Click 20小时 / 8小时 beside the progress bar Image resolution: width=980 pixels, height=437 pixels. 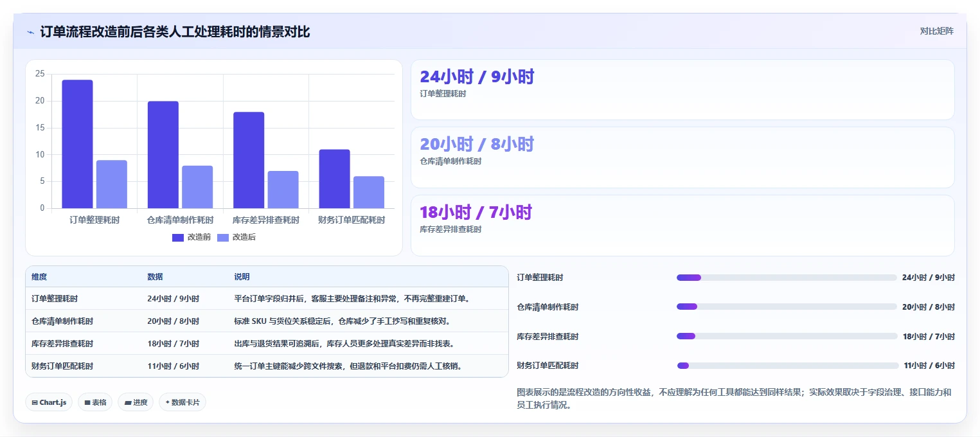(929, 307)
